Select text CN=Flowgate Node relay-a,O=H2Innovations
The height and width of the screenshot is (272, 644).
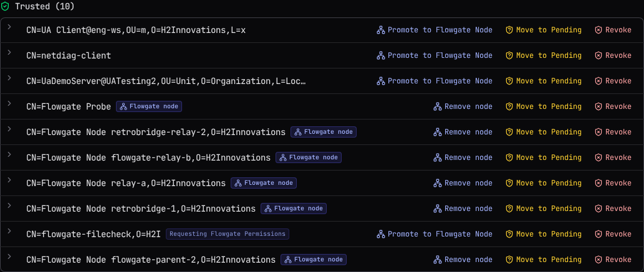click(x=126, y=183)
